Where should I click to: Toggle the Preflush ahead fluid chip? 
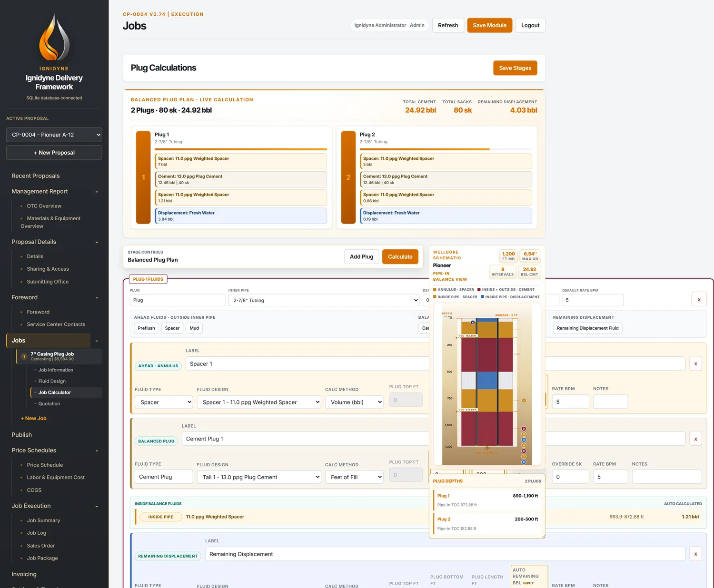(x=146, y=328)
